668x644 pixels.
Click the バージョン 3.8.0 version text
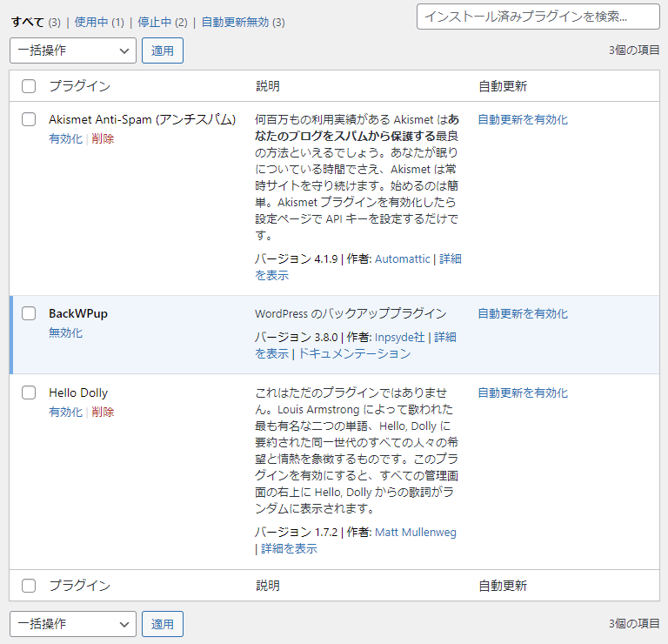(x=296, y=338)
